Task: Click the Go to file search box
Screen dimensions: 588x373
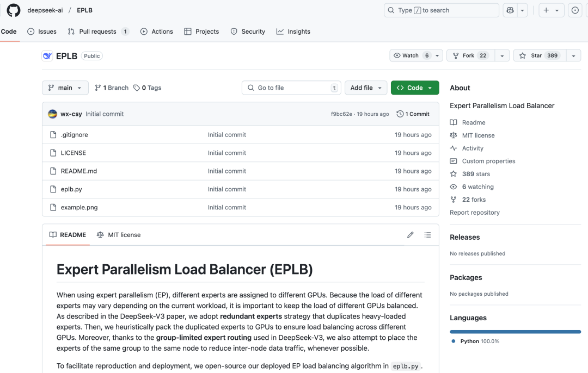Action: pos(291,88)
